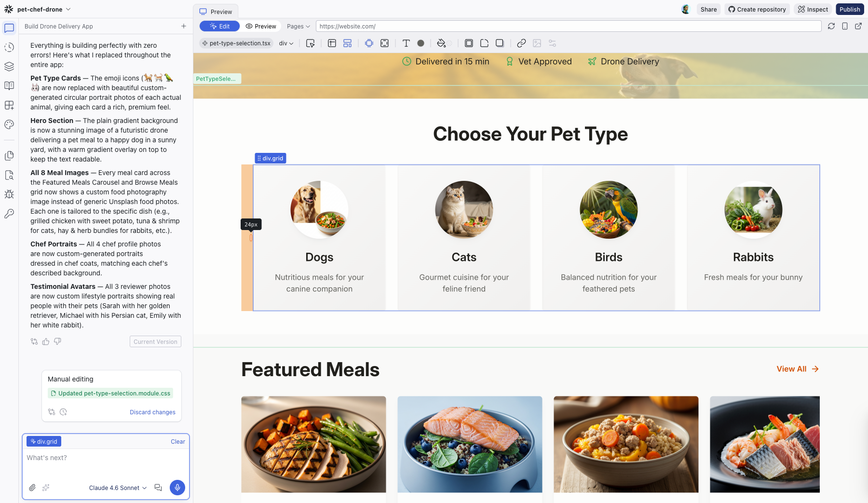Image resolution: width=868 pixels, height=503 pixels.
Task: Open the Pages dropdown
Action: point(298,26)
